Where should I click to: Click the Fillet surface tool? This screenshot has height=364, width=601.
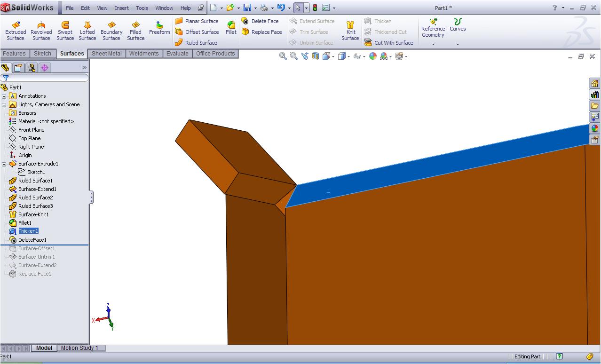[231, 28]
